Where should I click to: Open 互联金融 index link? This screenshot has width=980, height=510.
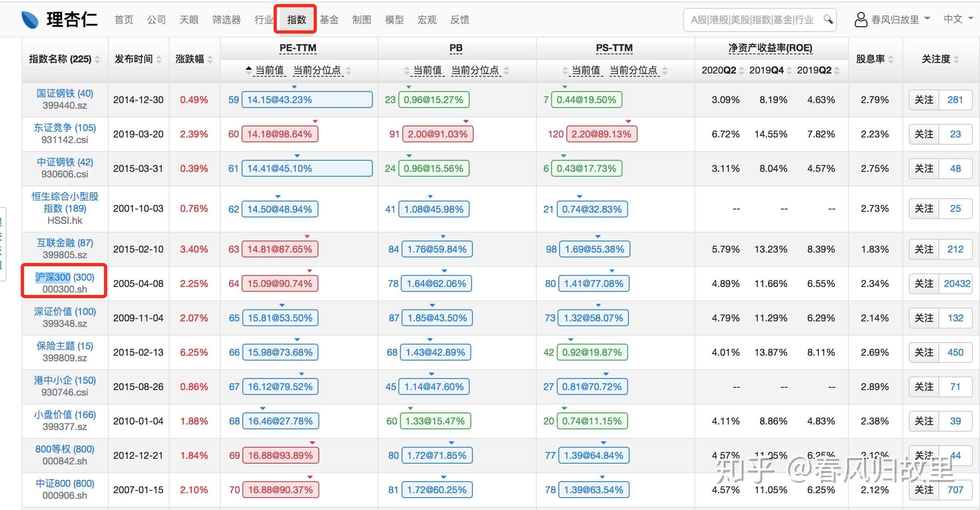tap(64, 243)
